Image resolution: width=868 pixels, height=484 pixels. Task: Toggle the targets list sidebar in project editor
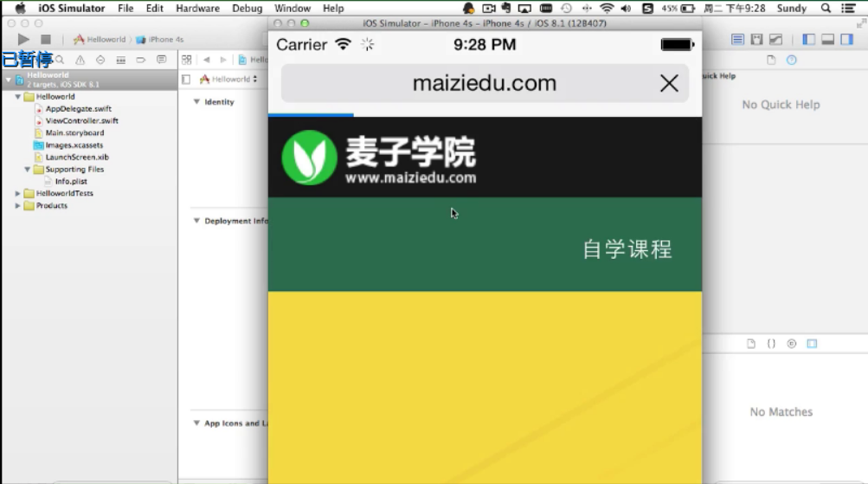point(186,79)
